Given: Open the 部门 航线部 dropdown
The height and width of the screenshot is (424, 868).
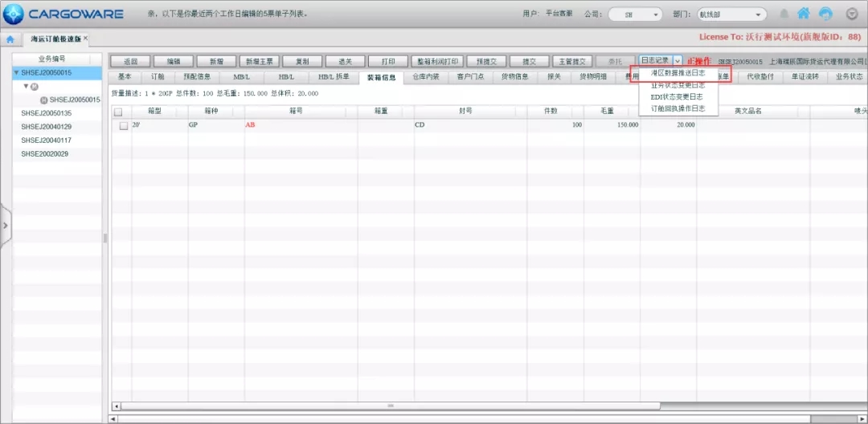Looking at the screenshot, I should point(731,14).
